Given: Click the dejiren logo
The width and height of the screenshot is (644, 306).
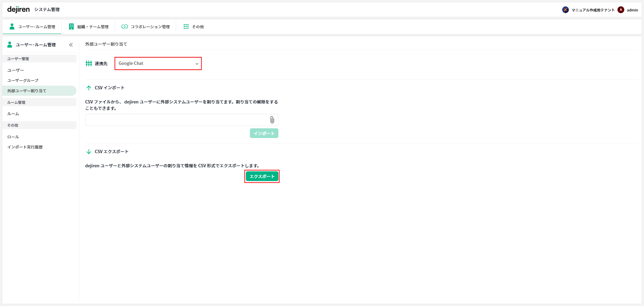Looking at the screenshot, I should (18, 9).
